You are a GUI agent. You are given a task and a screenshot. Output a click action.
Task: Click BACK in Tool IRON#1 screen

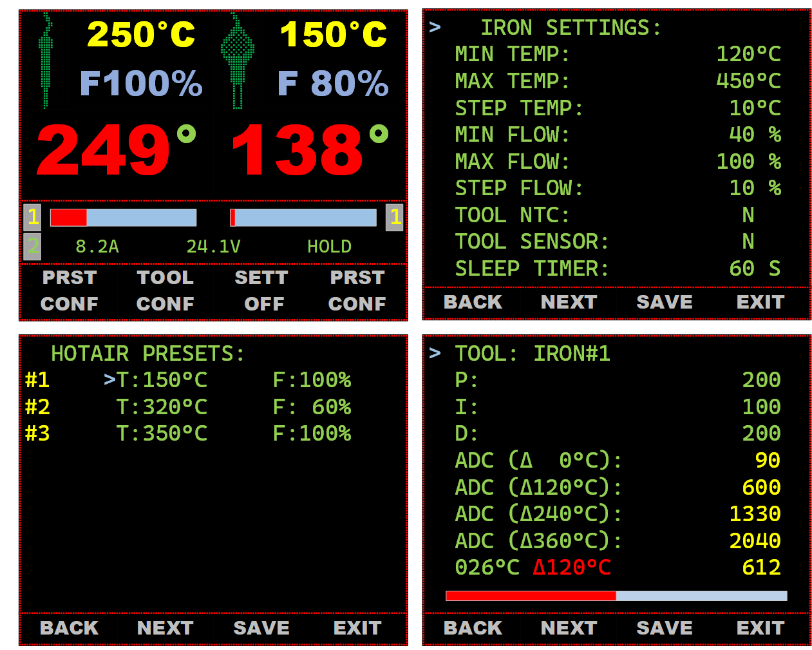click(x=473, y=628)
